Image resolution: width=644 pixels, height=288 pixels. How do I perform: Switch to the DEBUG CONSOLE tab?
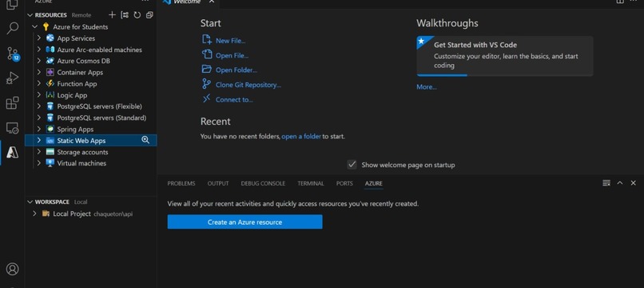pyautogui.click(x=263, y=183)
